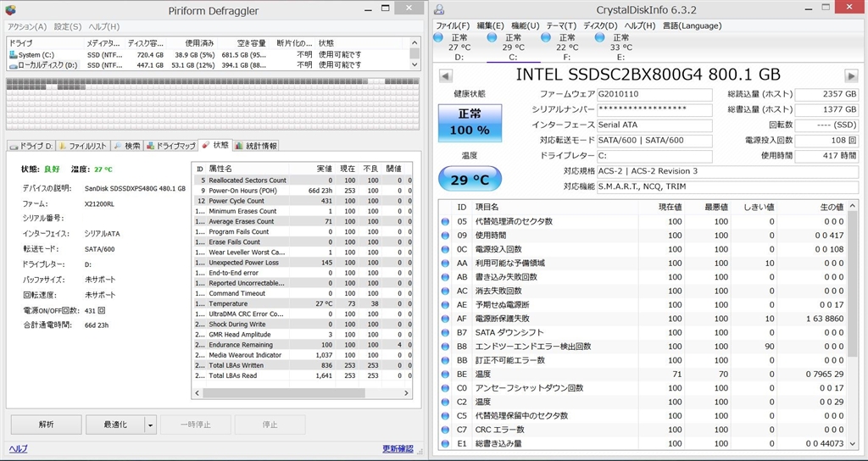The image size is (868, 461).
Task: Open the 最適化 dropdown arrow
Action: tap(150, 424)
